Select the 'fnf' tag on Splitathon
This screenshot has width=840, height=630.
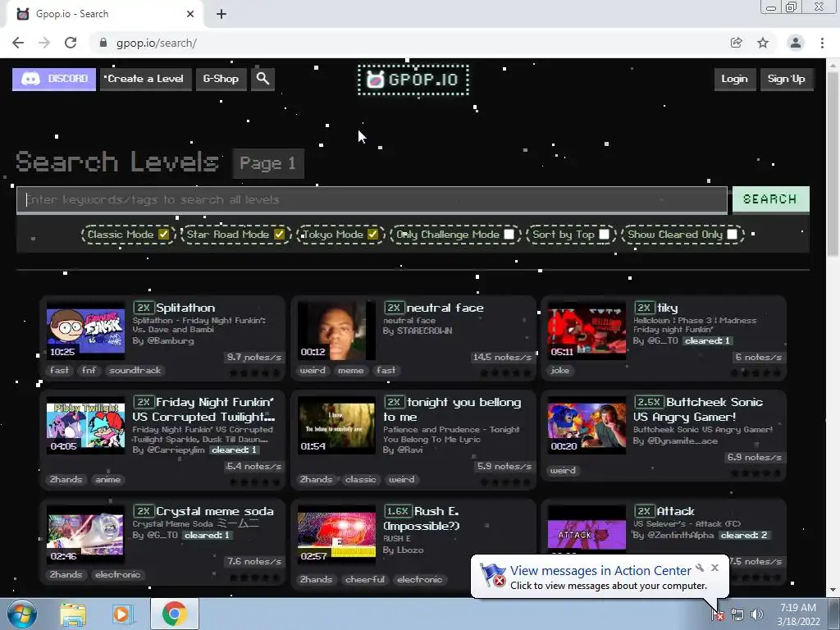click(x=89, y=370)
